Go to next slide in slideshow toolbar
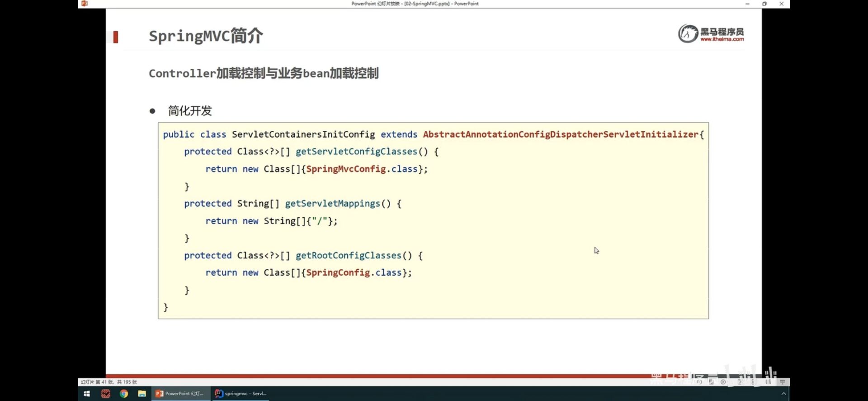Image resolution: width=868 pixels, height=401 pixels. [723, 382]
